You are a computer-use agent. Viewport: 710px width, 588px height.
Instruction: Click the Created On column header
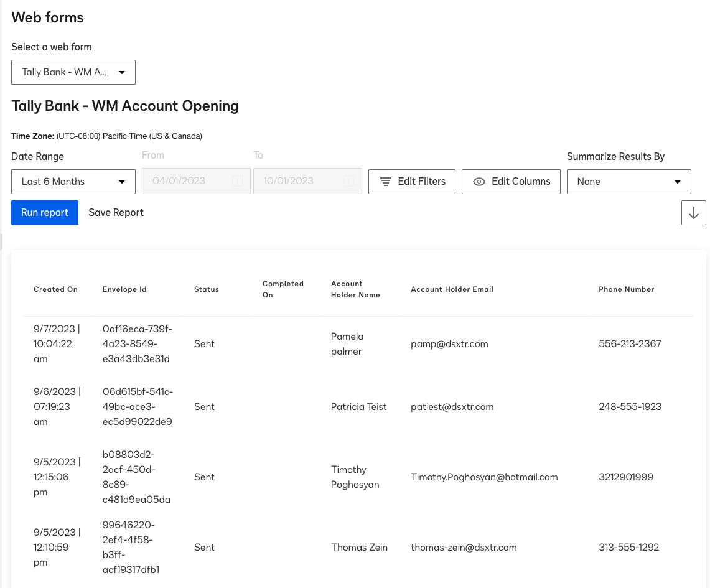tap(55, 289)
